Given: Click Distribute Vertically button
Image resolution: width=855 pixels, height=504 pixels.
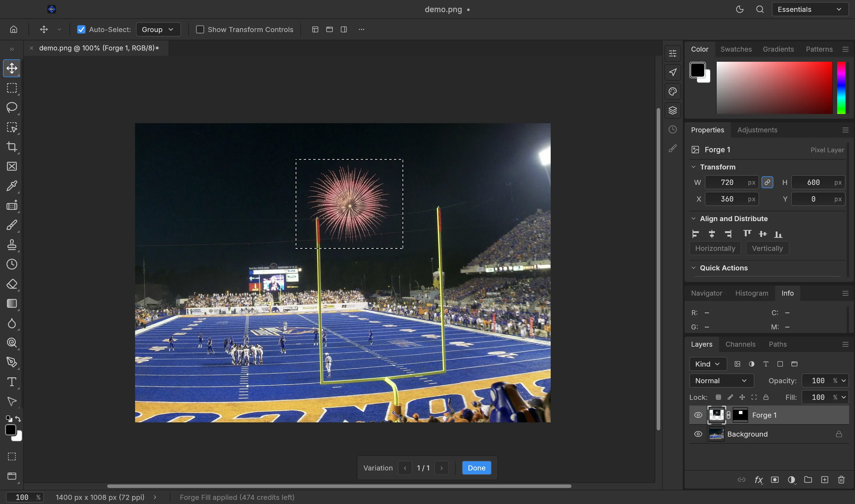Looking at the screenshot, I should click(767, 248).
